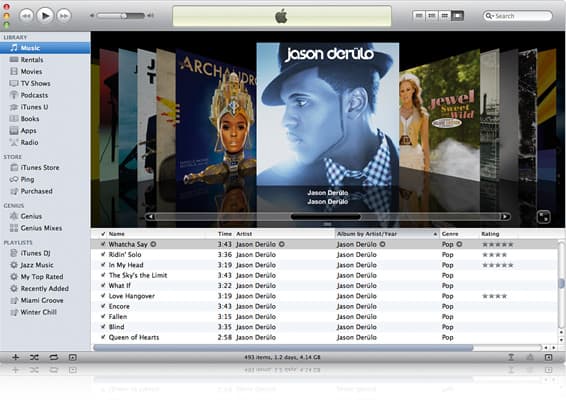Switch to Cover Flow view button
Viewport: 566px width, 405px height.
(457, 16)
